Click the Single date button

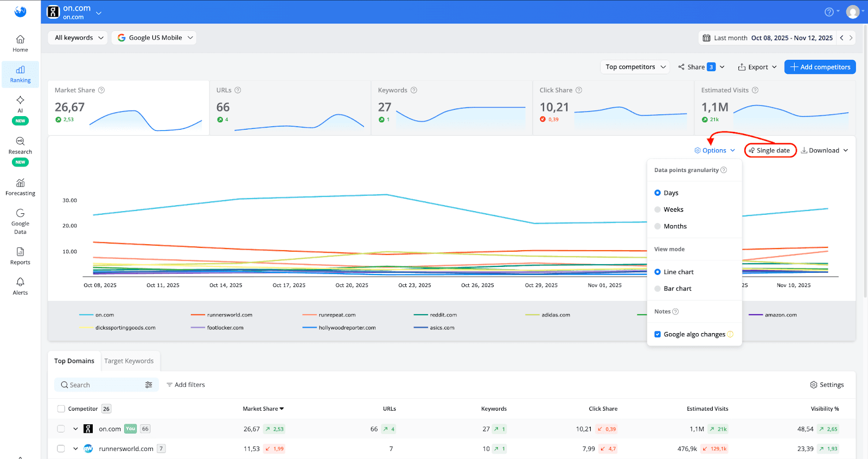[770, 150]
